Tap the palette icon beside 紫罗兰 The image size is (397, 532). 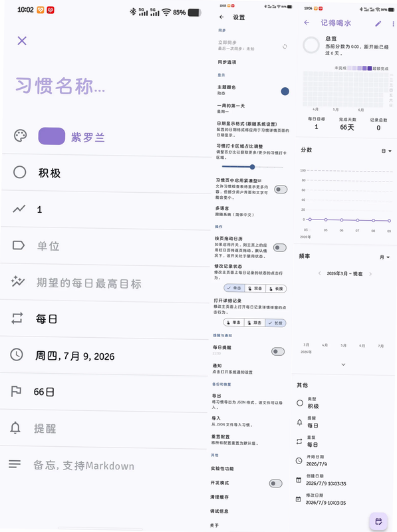[x=21, y=136]
